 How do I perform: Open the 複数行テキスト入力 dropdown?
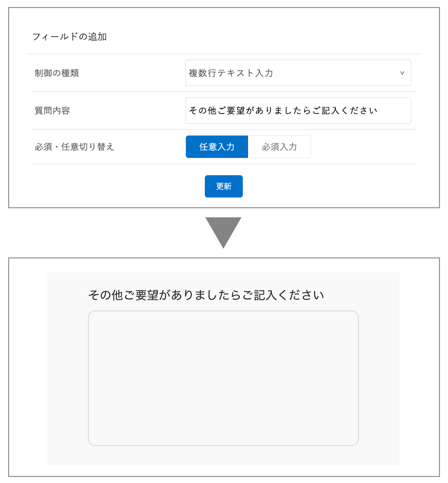coord(298,73)
